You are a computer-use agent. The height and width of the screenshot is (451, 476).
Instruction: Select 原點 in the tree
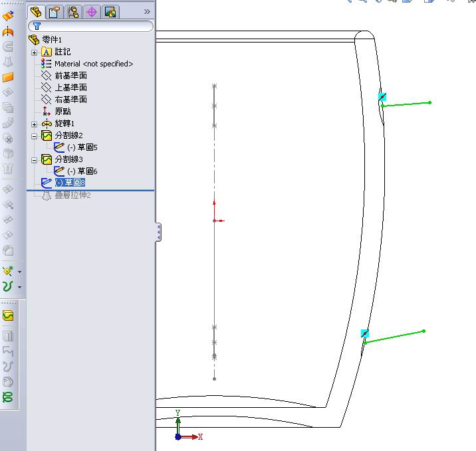coord(62,112)
